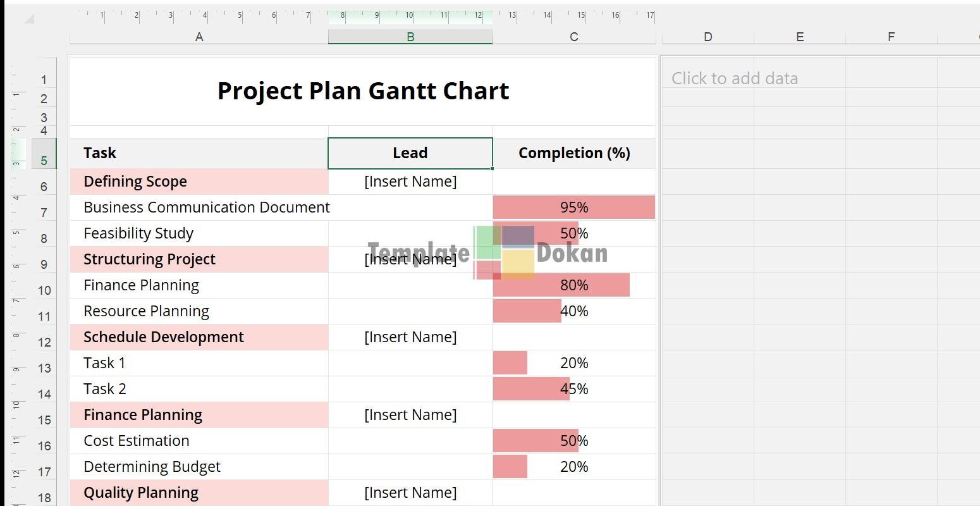
Task: Select the Project Plan Gantt Chart title
Action: pos(363,91)
